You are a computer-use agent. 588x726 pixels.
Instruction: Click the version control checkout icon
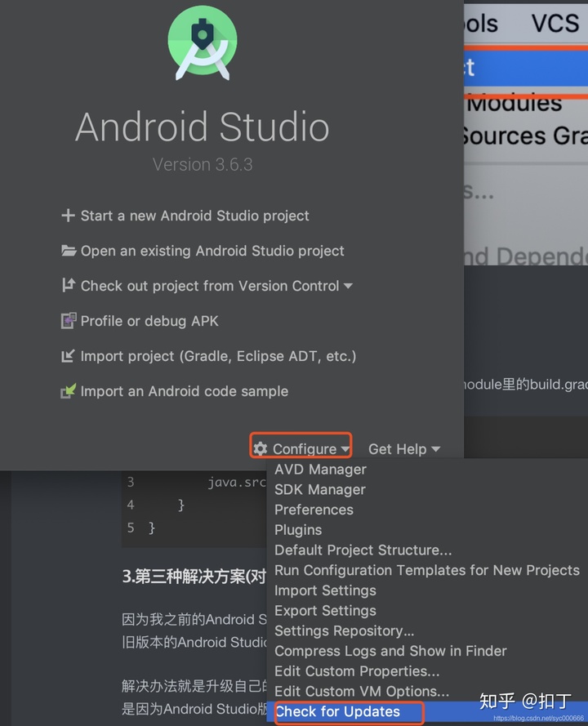tap(69, 285)
